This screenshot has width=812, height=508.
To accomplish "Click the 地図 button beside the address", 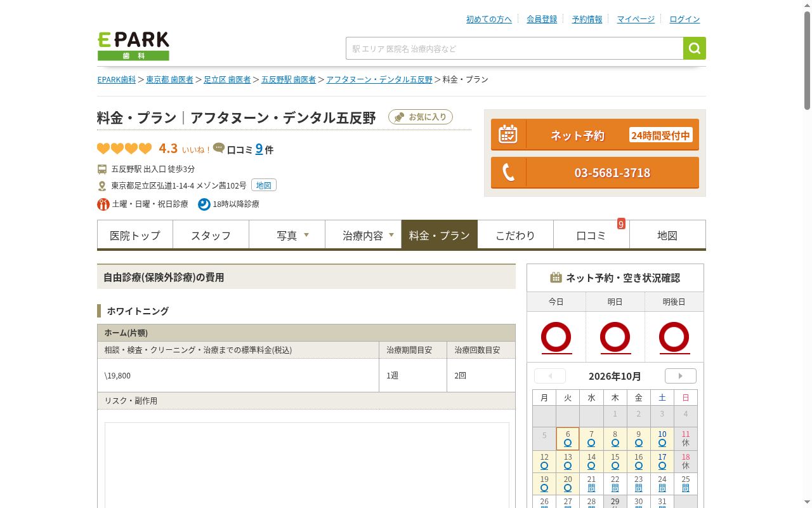I will click(264, 185).
